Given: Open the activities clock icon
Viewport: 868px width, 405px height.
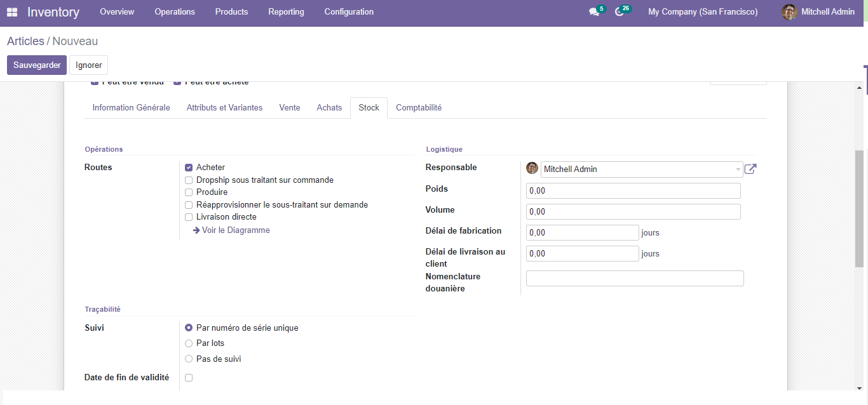Looking at the screenshot, I should 620,12.
